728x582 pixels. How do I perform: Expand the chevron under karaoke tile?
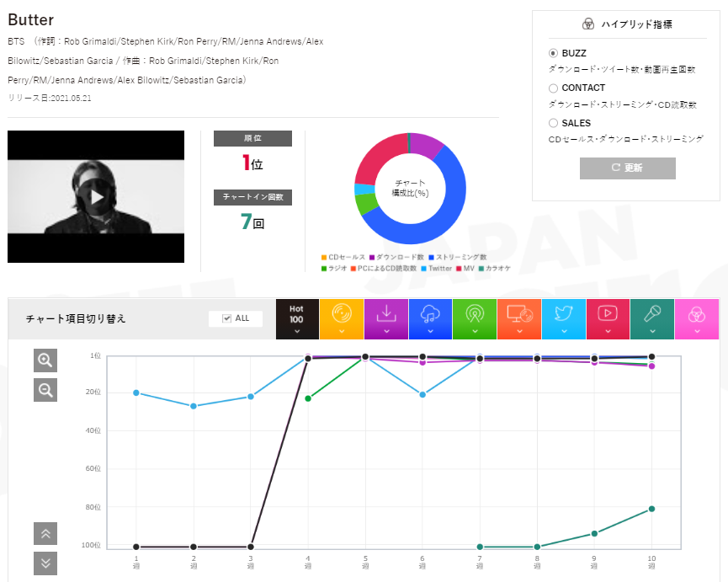click(652, 331)
